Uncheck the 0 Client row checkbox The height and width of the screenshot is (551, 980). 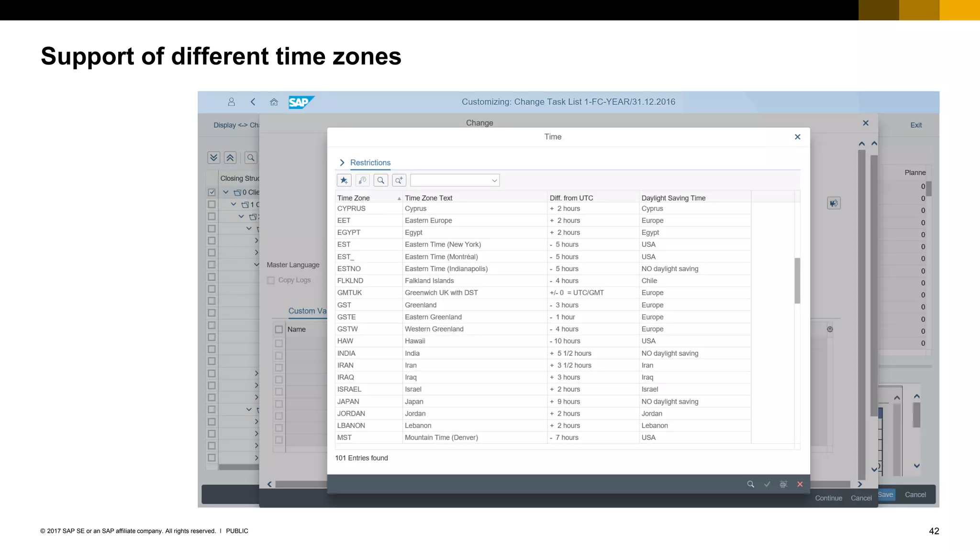[x=212, y=192]
